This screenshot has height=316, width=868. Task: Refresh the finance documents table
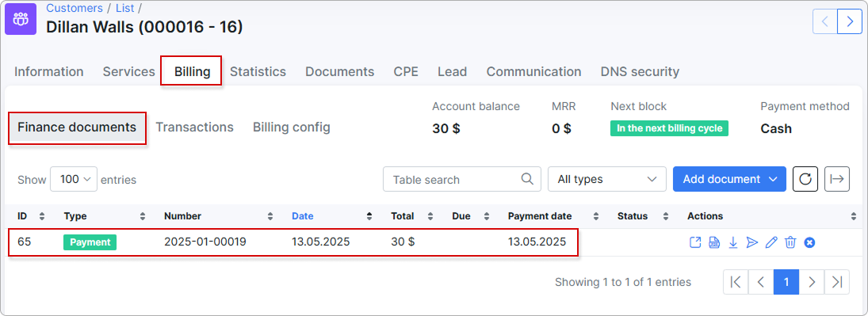tap(805, 179)
